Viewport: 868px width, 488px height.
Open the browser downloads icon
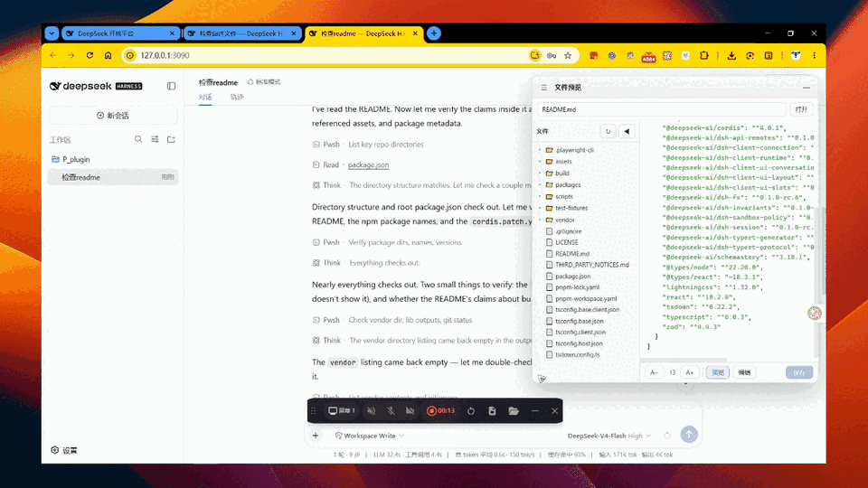[731, 55]
